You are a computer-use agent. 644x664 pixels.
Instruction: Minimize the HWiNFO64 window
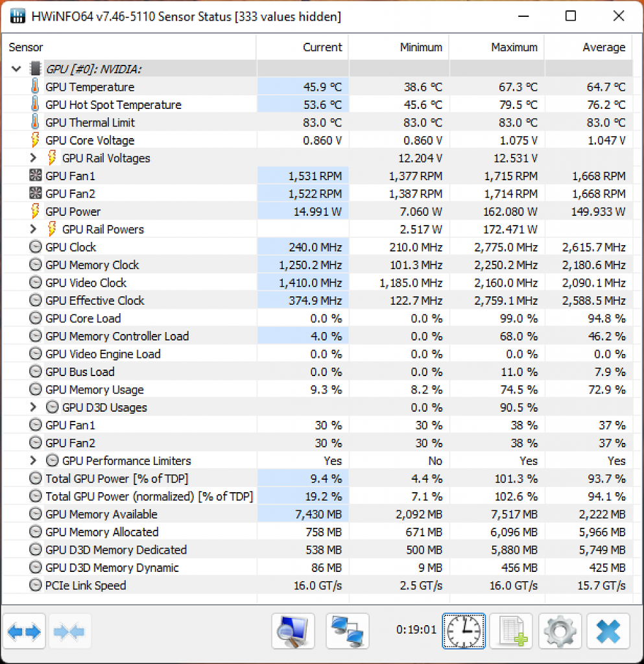coord(524,16)
